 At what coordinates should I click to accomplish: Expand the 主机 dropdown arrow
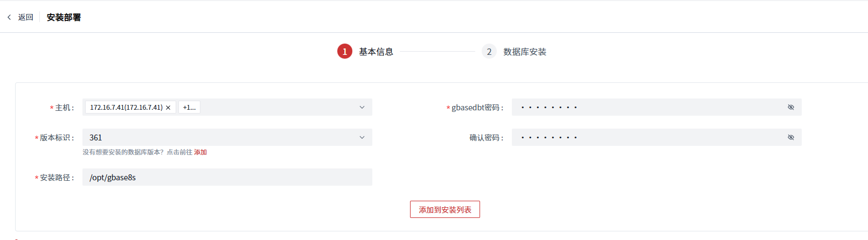[362, 108]
